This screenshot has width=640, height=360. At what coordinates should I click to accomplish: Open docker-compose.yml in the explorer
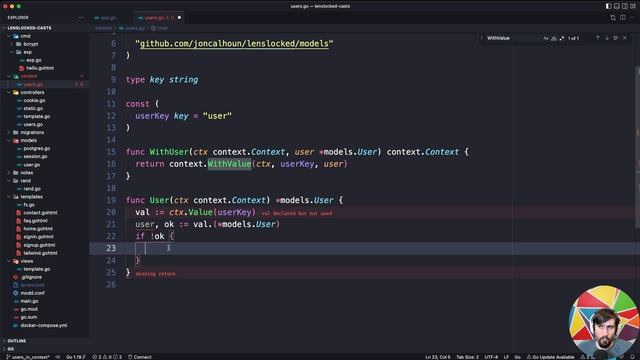45,325
